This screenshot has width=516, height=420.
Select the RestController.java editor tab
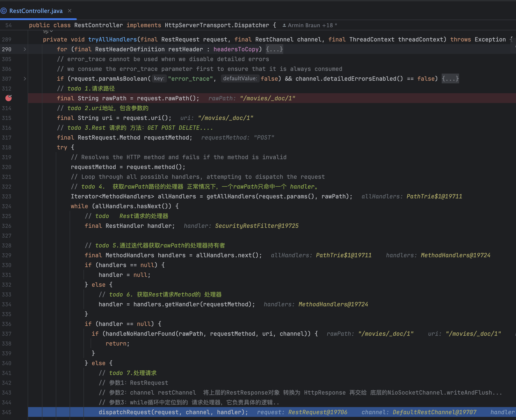coord(36,11)
